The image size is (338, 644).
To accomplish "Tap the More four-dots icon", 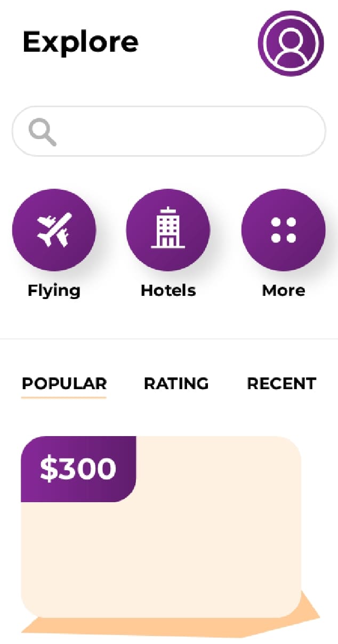I will coord(283,230).
